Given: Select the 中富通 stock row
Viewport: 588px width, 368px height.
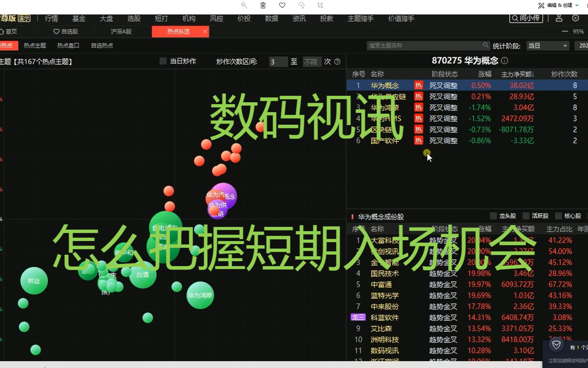Looking at the screenshot, I should click(467, 284).
